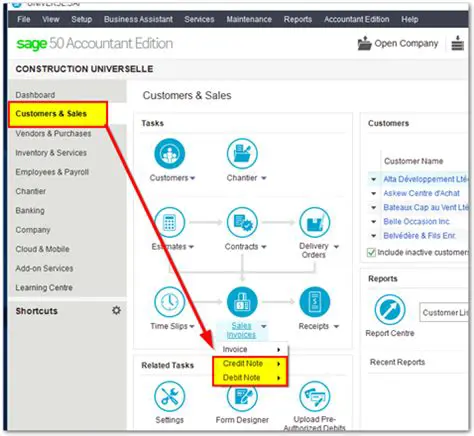Open the Delivery Orders icon
Image resolution: width=474 pixels, height=436 pixels.
pos(315,222)
